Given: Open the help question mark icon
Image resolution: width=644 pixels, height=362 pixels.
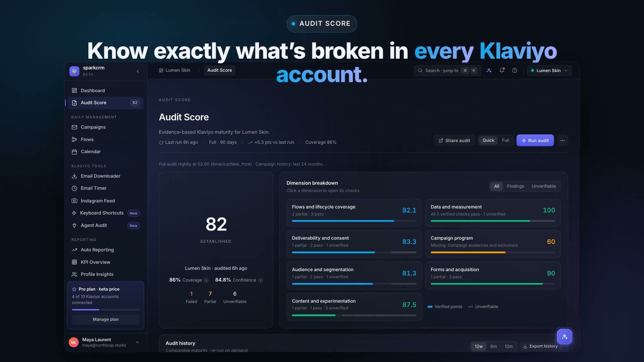Looking at the screenshot, I should [x=515, y=70].
